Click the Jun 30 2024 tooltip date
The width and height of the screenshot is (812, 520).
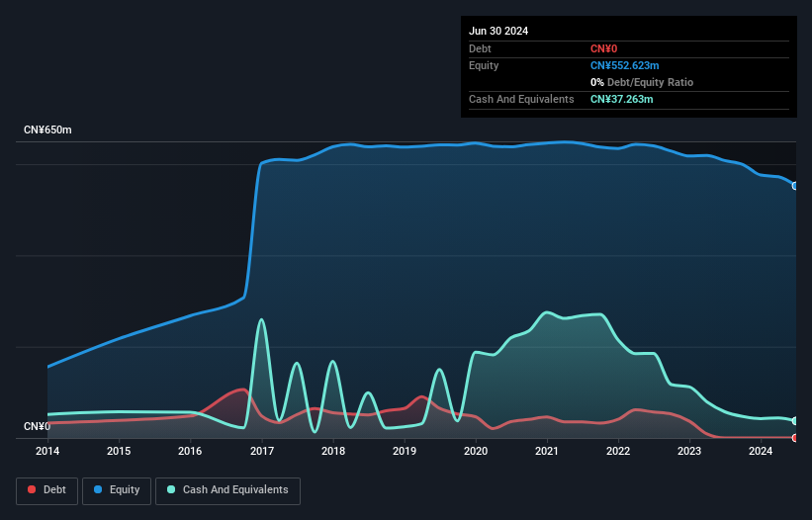click(498, 31)
